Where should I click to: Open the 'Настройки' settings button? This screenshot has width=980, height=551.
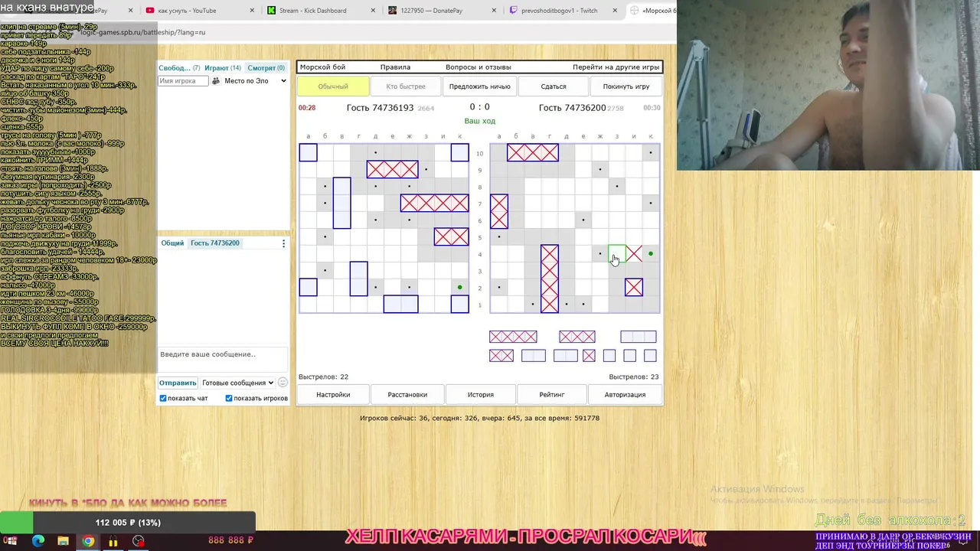333,395
